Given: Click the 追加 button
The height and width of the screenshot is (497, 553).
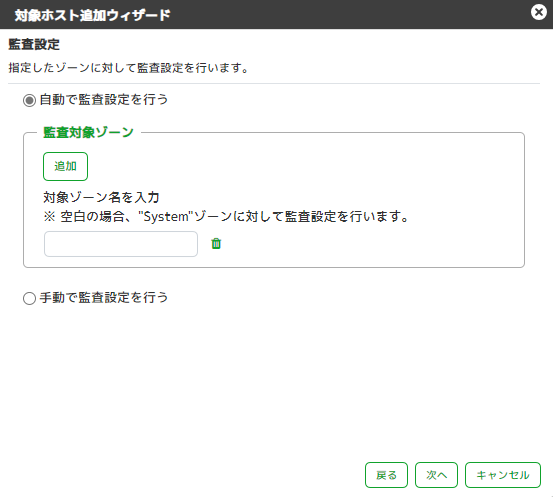Looking at the screenshot, I should click(65, 166).
